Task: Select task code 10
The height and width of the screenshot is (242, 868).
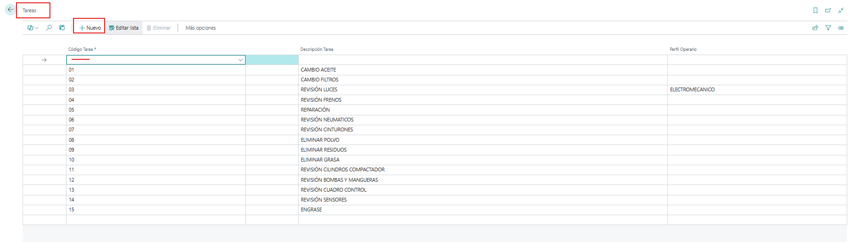Action: [x=156, y=160]
